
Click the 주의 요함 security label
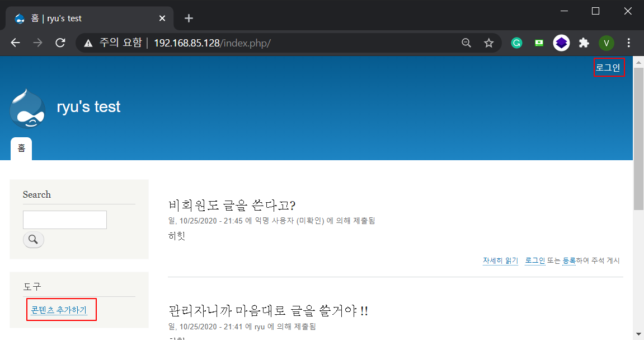click(x=120, y=43)
